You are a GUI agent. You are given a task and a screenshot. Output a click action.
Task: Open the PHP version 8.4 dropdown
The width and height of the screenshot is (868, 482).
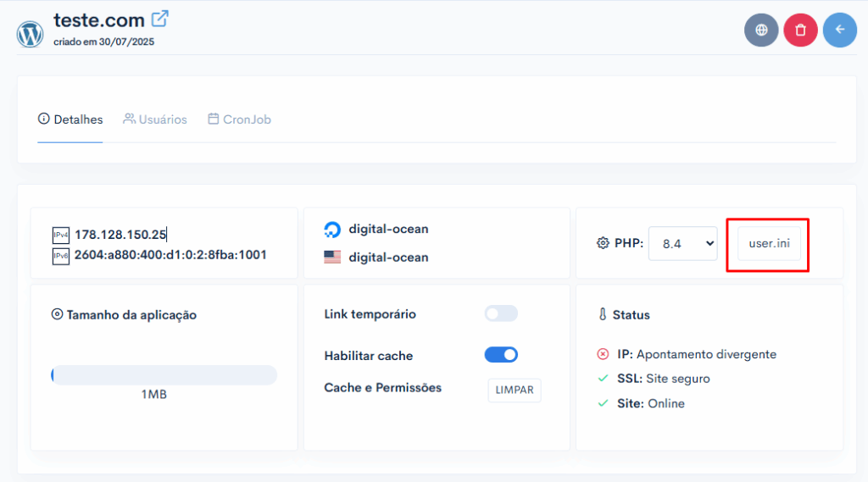682,243
